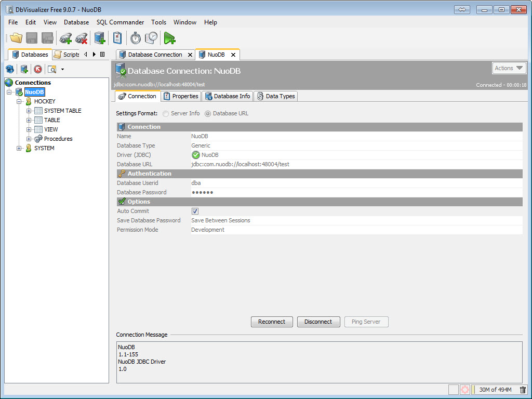The image size is (532, 399).
Task: Click the Database URL value field
Action: click(356, 164)
